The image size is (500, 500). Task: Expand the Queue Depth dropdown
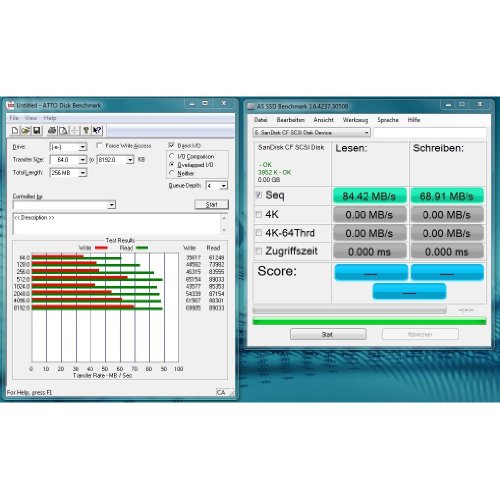224,186
